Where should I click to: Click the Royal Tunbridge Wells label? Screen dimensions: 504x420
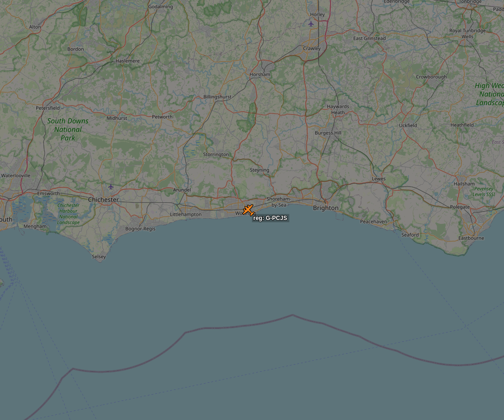pos(467,33)
